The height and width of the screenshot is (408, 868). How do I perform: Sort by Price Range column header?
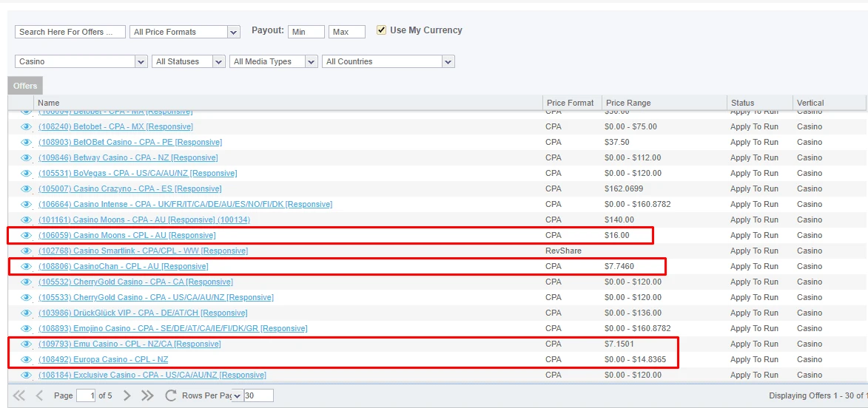(665, 103)
